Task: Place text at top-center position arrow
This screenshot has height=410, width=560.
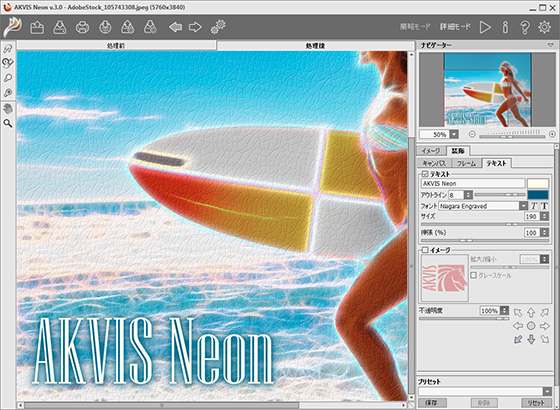Action: (531, 313)
